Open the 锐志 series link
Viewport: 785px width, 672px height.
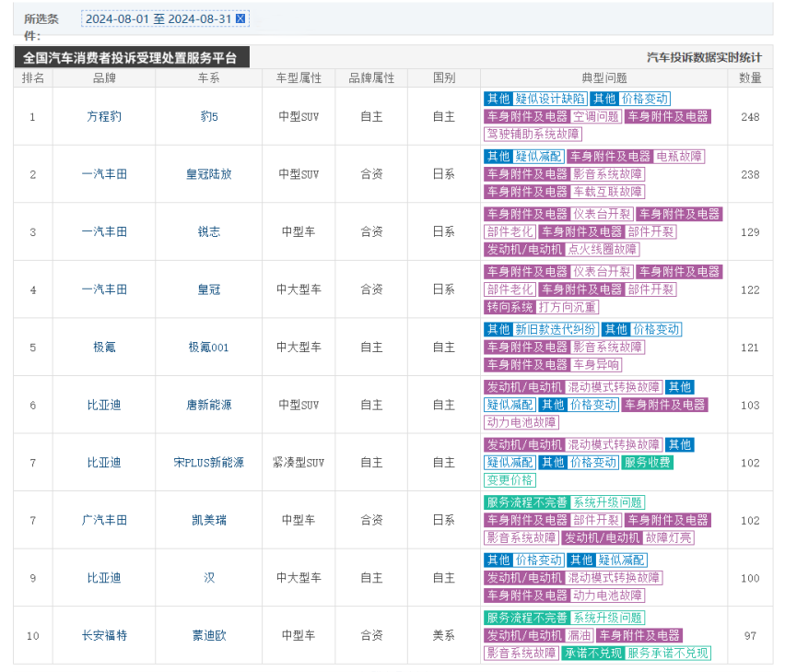(209, 232)
